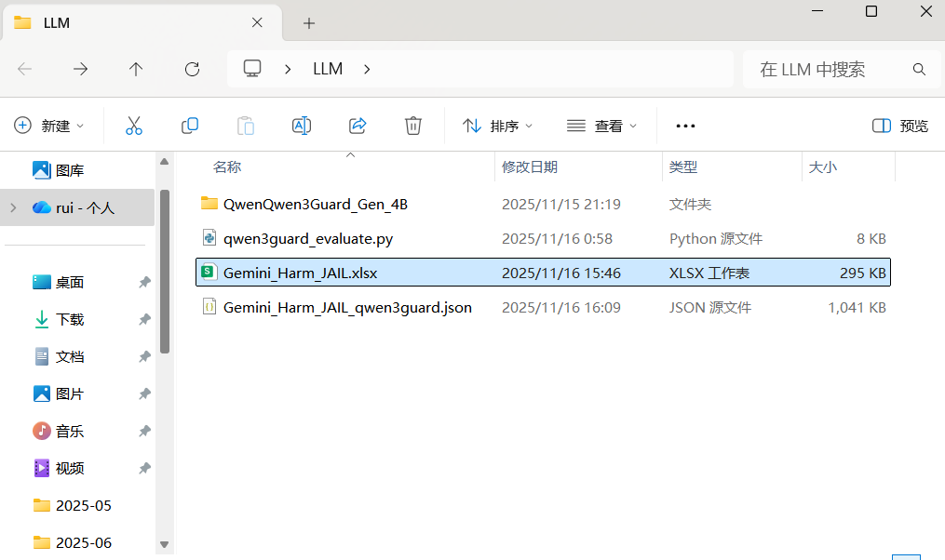
Task: Expand the rui - 个人 OneDrive node
Action: [x=13, y=207]
